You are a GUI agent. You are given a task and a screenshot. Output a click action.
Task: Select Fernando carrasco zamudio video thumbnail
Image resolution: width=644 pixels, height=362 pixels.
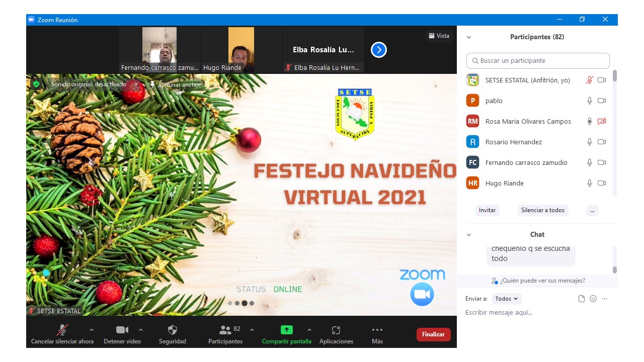tap(159, 50)
